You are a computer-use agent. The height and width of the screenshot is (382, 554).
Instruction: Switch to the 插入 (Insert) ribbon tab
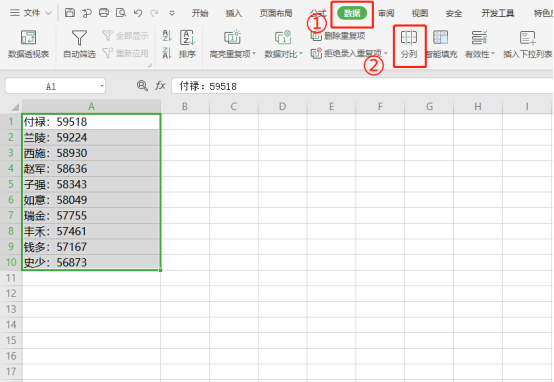(234, 13)
